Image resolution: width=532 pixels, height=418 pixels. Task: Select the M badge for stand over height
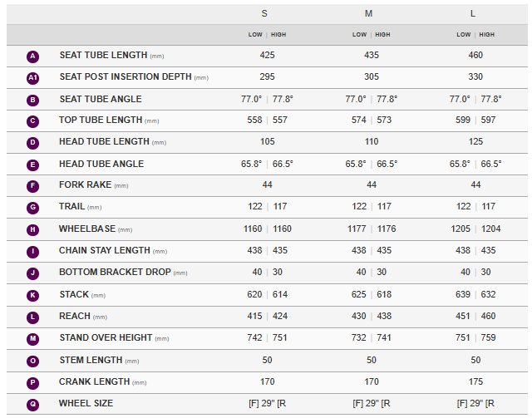click(x=32, y=338)
